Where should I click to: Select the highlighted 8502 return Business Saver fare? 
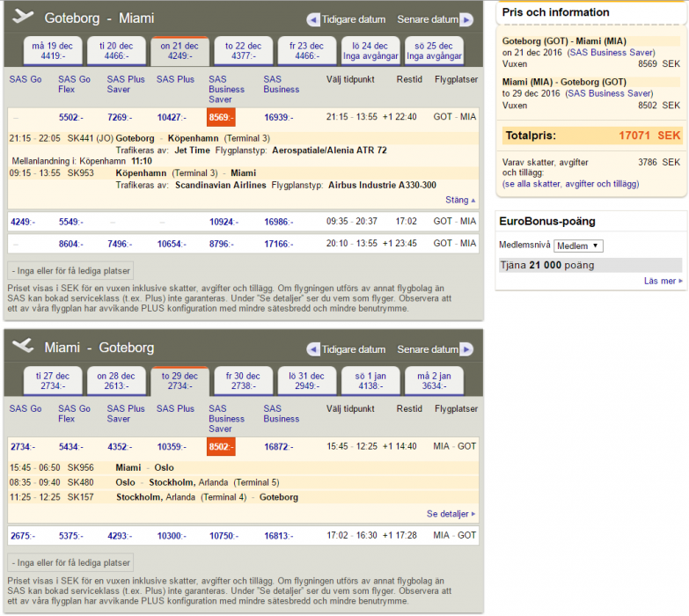point(221,447)
